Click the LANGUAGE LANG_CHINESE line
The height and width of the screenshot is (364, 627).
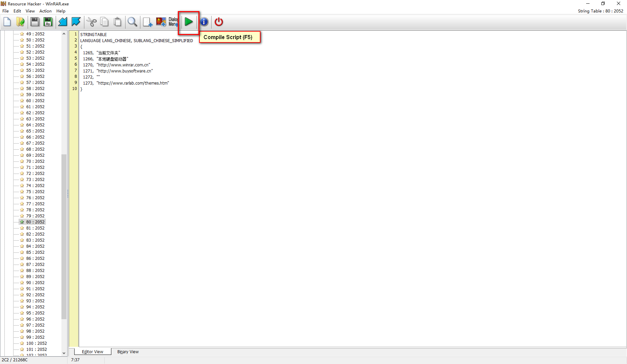(x=137, y=41)
